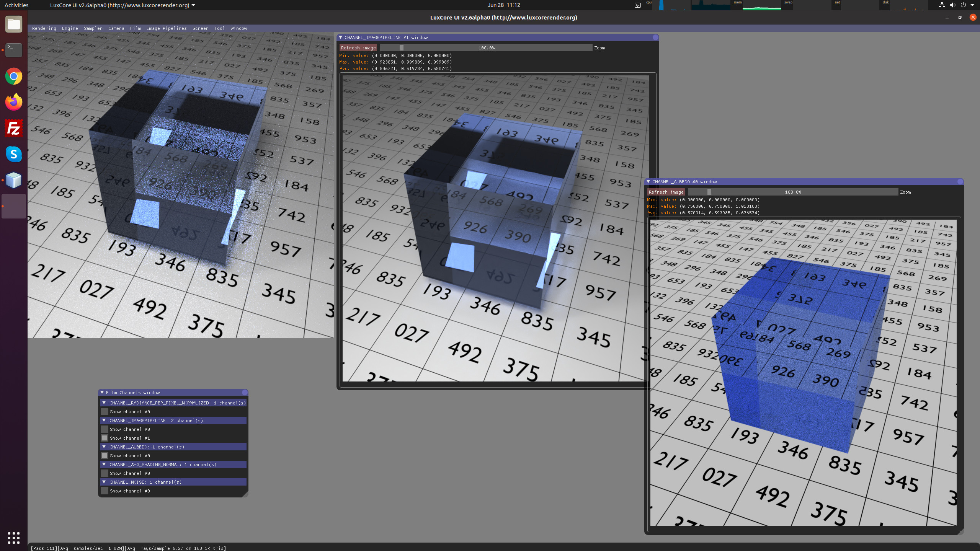Uncheck Show channel #0 under CHANNEL_ALBEDO
Image resolution: width=980 pixels, height=551 pixels.
[x=105, y=456]
